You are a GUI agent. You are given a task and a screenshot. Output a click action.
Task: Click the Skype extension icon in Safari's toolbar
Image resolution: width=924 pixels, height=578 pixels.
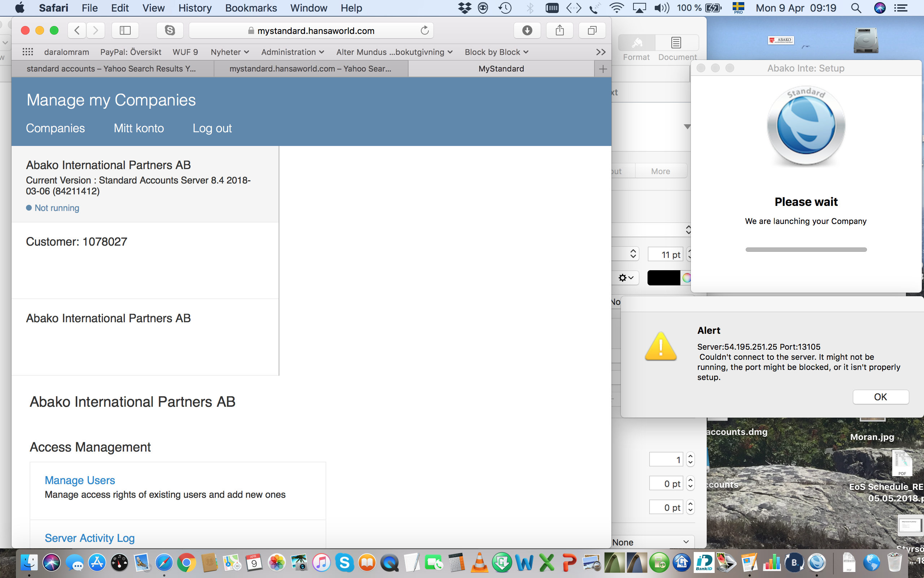tap(170, 31)
